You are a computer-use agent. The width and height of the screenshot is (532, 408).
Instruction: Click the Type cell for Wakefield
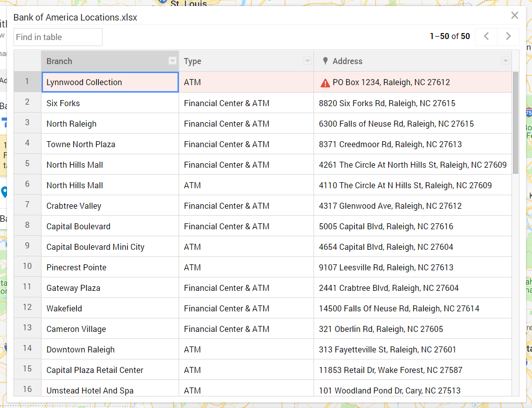pos(246,308)
